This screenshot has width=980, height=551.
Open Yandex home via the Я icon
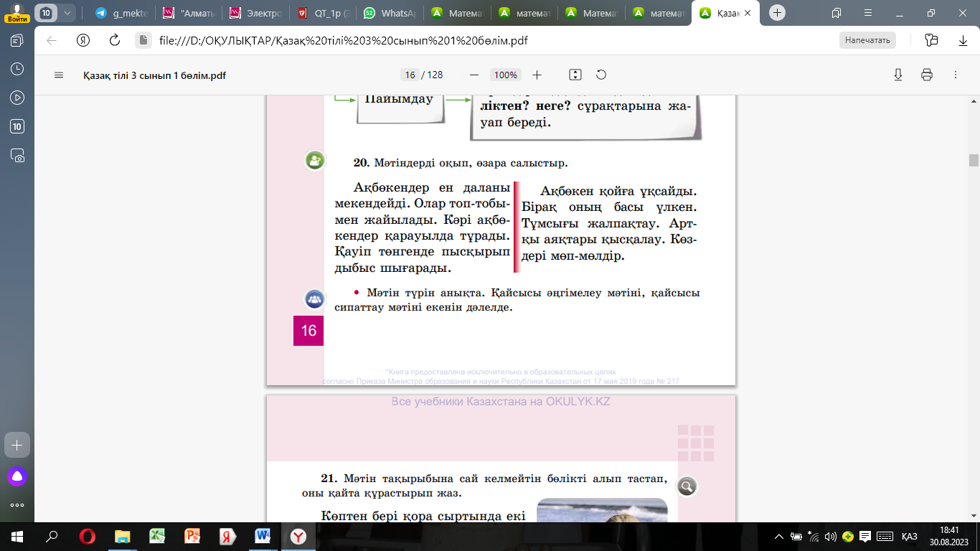[83, 40]
